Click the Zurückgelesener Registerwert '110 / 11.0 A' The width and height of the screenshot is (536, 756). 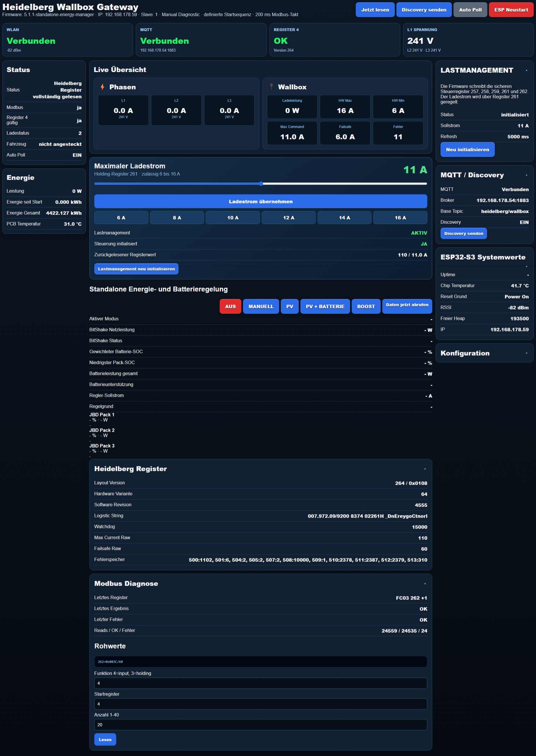[412, 255]
